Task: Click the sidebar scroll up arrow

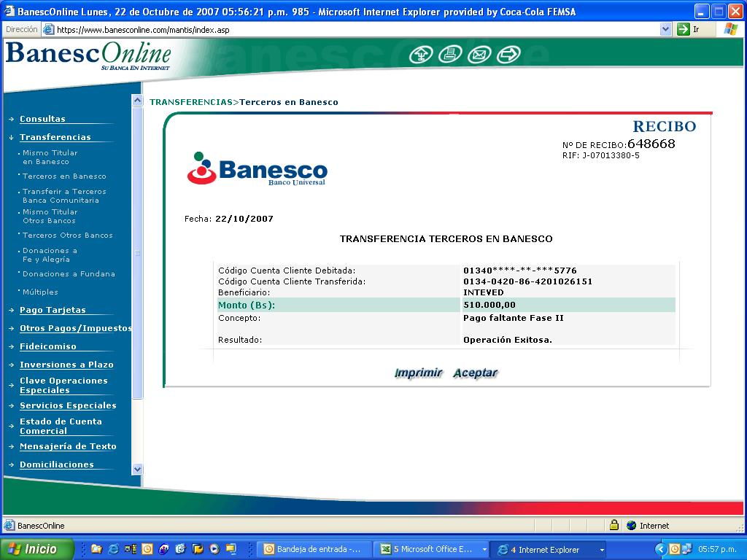Action: click(137, 100)
